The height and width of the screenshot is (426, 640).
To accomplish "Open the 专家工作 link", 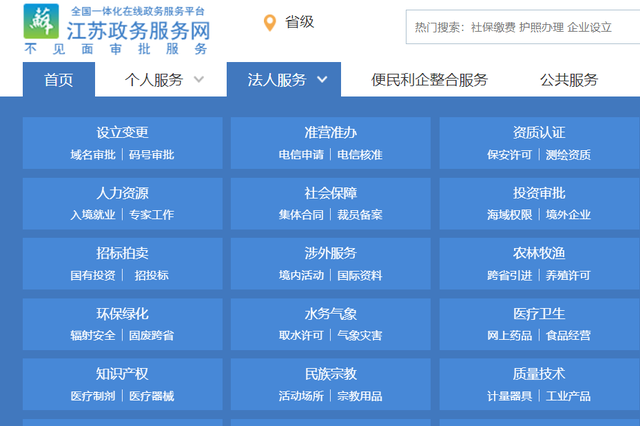I will pos(152,215).
